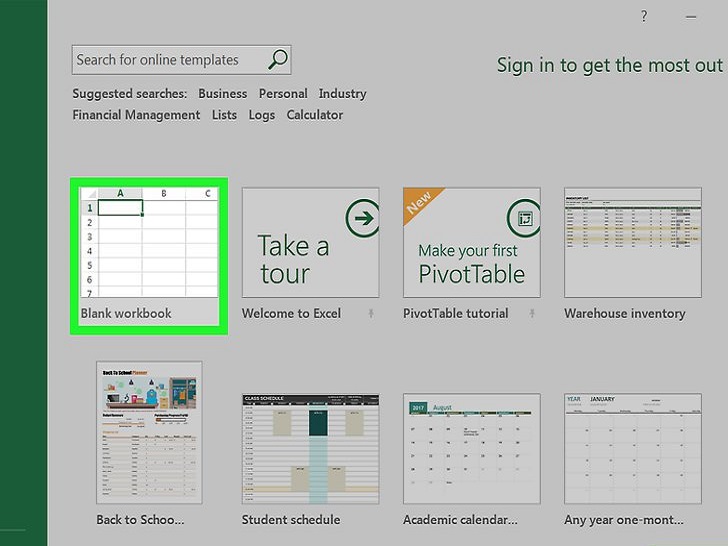The image size is (728, 546).
Task: Click the PivotTable tutorial label
Action: (x=456, y=314)
